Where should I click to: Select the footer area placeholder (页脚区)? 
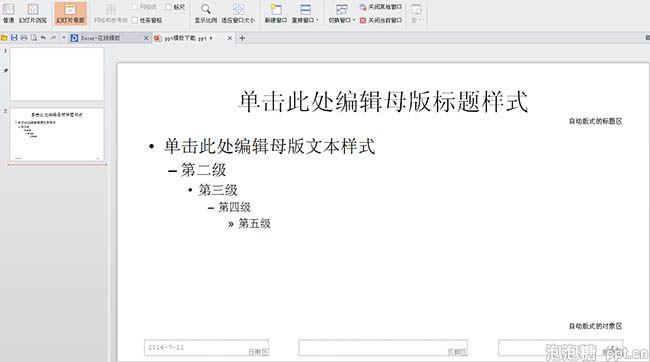click(x=383, y=348)
